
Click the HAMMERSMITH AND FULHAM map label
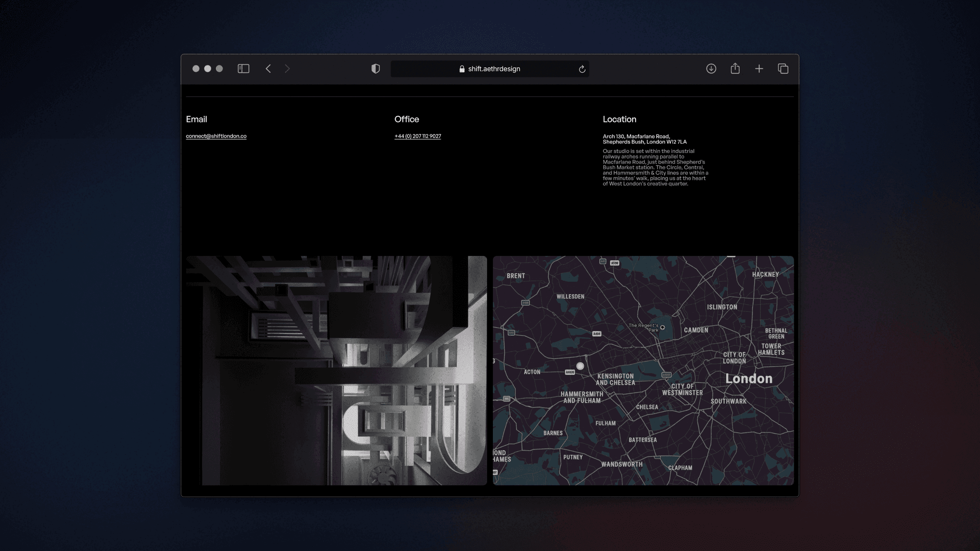tap(582, 397)
